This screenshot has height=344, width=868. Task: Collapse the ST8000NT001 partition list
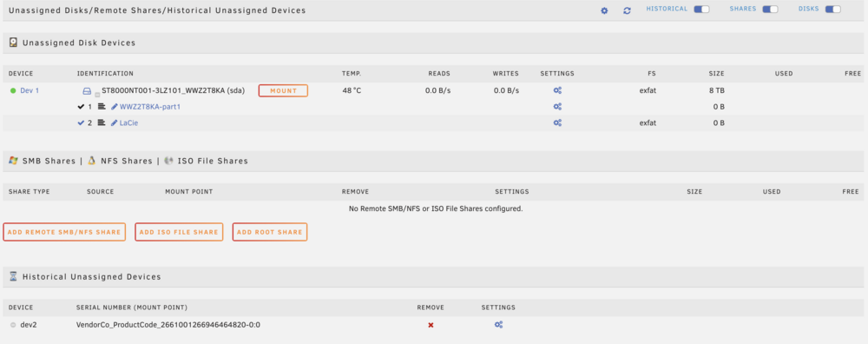click(x=97, y=95)
